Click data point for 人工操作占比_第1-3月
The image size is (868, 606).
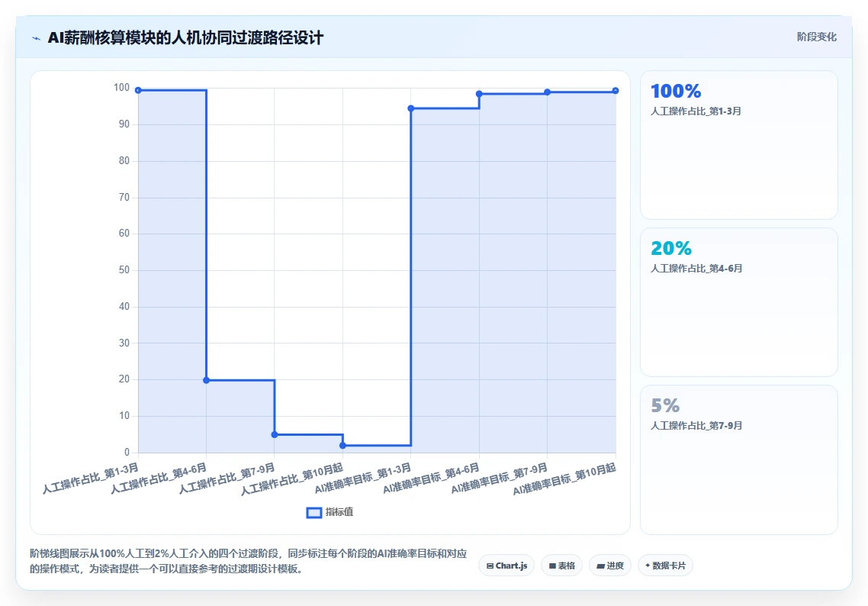[138, 90]
